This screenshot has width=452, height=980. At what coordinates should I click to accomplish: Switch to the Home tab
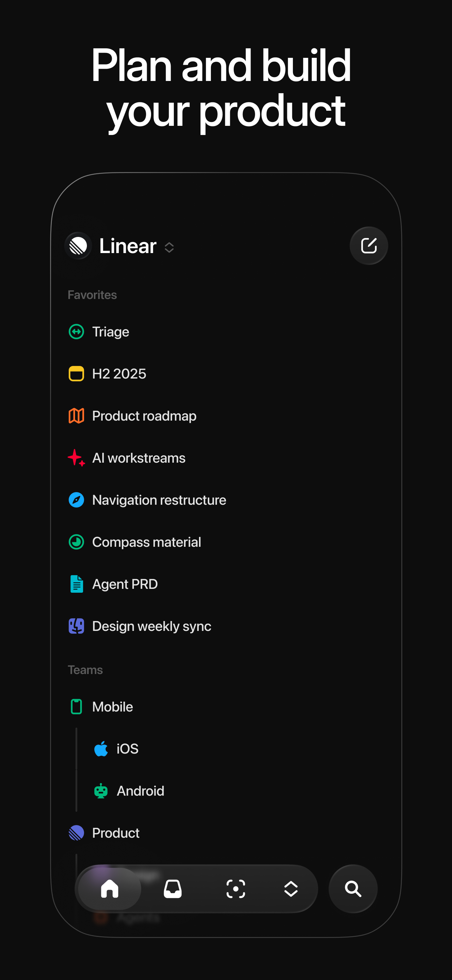pos(109,890)
